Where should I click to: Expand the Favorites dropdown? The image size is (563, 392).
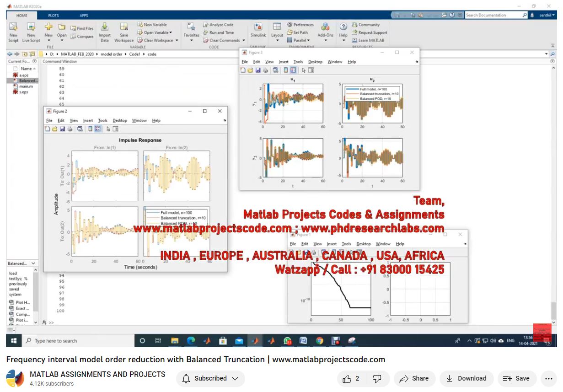pos(191,41)
